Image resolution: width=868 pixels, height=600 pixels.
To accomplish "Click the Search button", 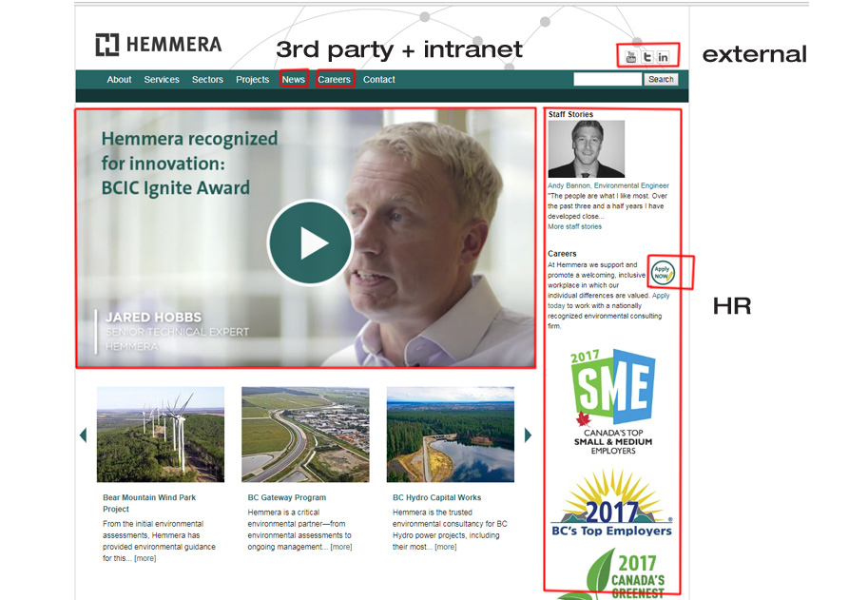I will click(661, 79).
